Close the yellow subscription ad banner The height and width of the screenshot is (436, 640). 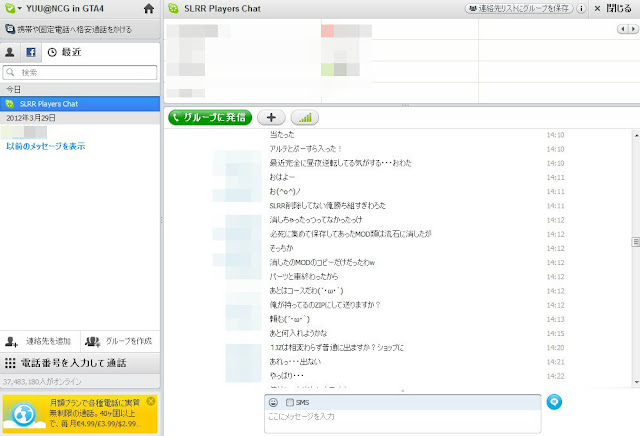151,401
